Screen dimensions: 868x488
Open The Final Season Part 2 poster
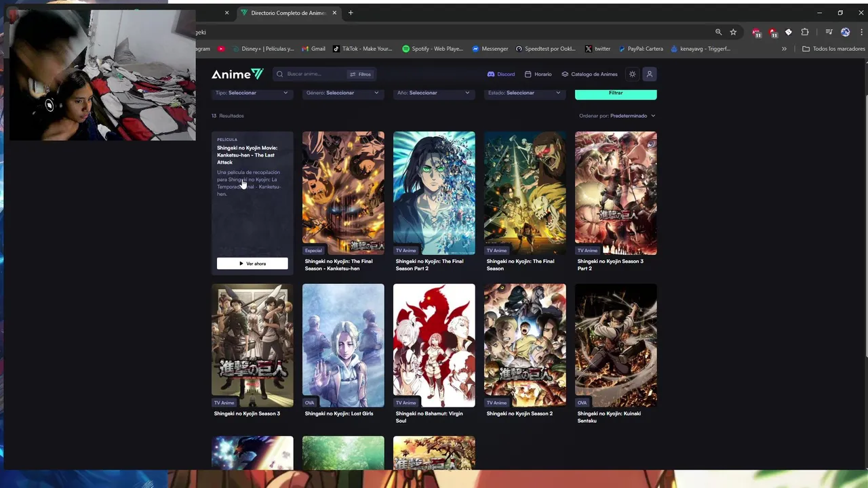click(x=434, y=192)
